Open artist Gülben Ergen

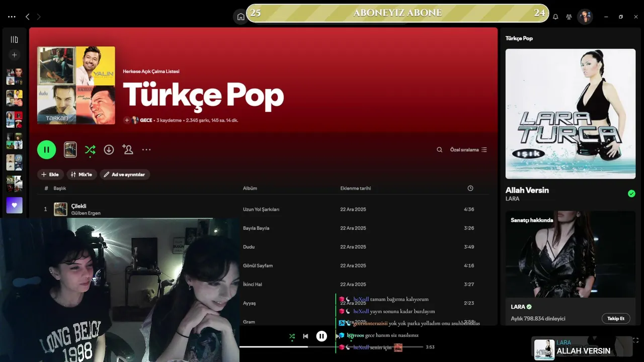(86, 213)
